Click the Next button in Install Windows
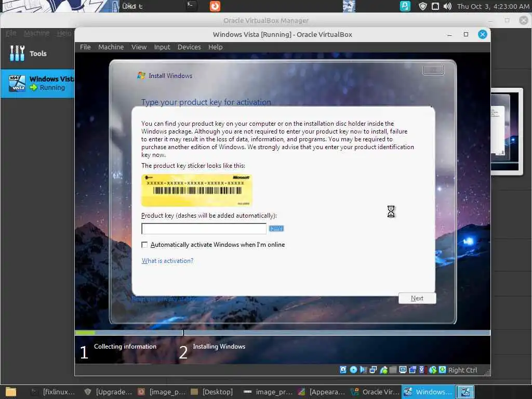The image size is (532, 399). 417,298
